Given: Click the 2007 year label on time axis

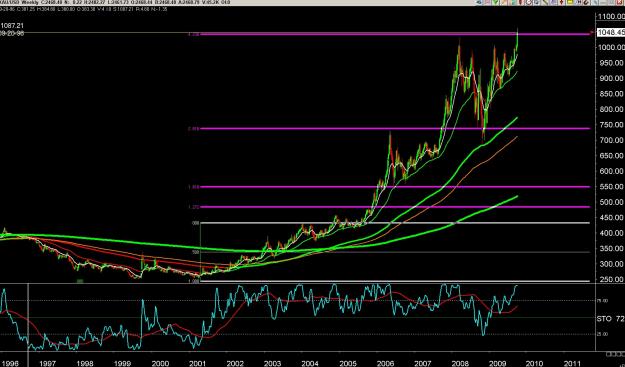Looking at the screenshot, I should [422, 363].
